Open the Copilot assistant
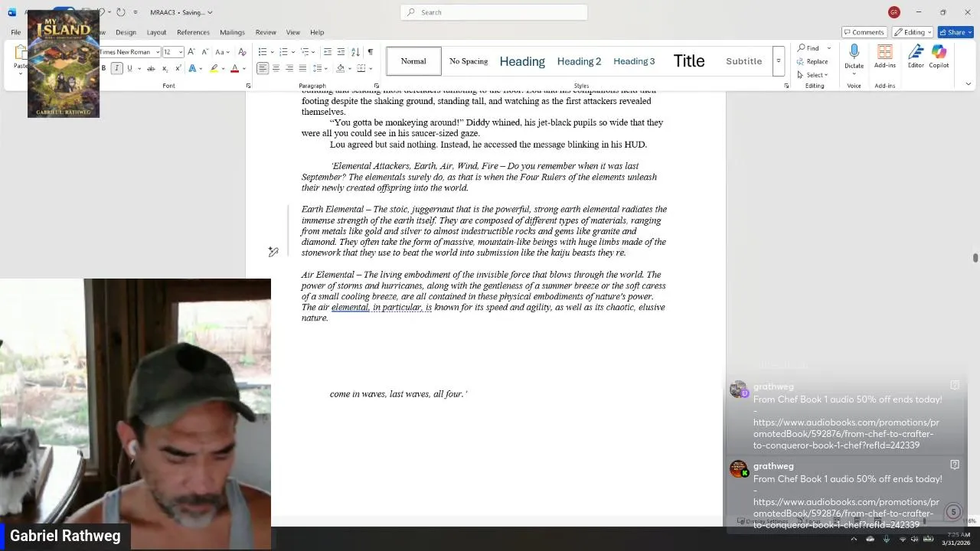The height and width of the screenshot is (551, 980). (x=939, y=57)
